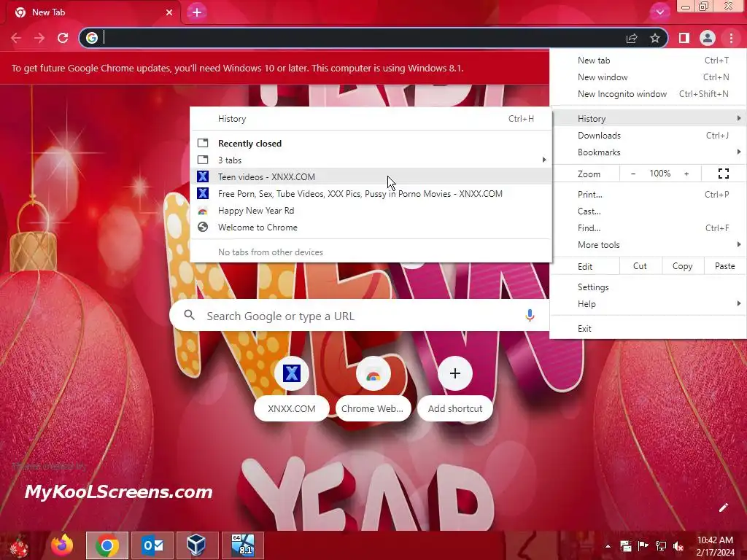This screenshot has width=747, height=560.
Task: Click the three-dot Chrome menu icon
Action: click(x=731, y=38)
